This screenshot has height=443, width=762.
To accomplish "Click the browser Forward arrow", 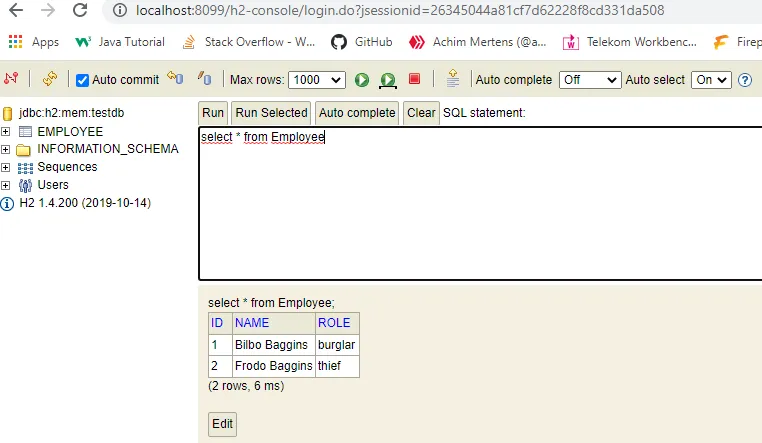I will click(x=48, y=10).
